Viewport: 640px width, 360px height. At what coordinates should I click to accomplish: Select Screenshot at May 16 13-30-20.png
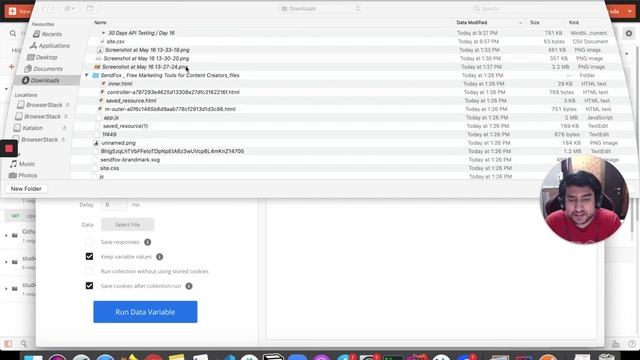coord(146,59)
